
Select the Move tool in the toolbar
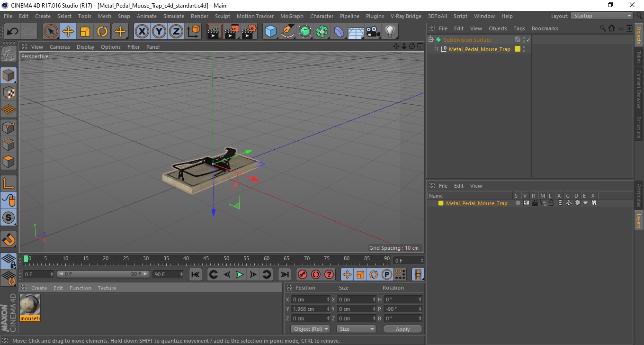coord(68,32)
